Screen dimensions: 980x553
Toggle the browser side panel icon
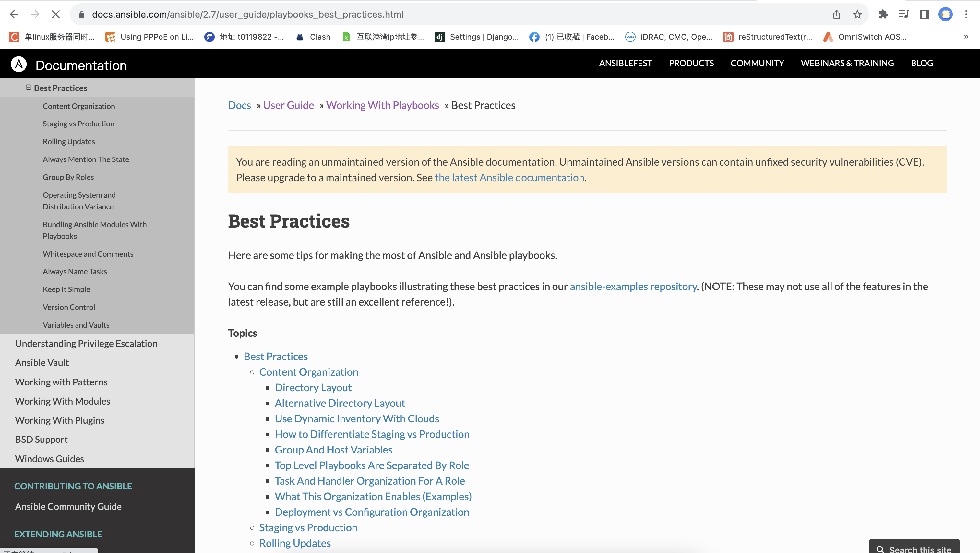point(925,15)
